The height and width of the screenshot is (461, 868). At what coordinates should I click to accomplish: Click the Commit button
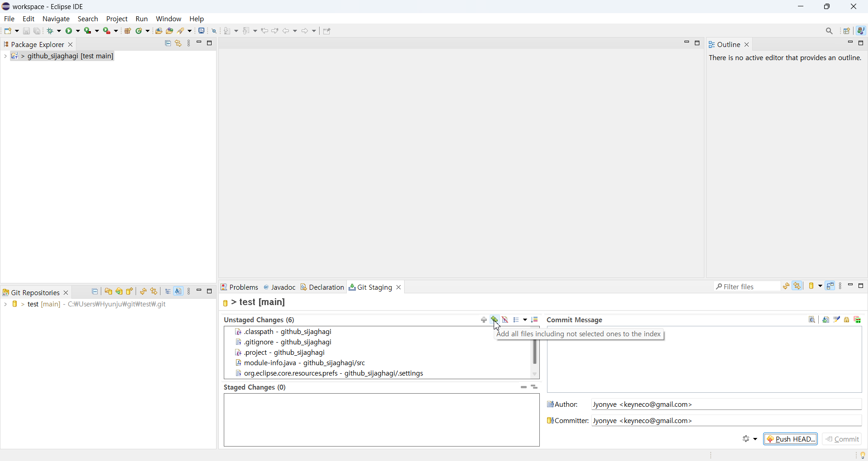843,439
